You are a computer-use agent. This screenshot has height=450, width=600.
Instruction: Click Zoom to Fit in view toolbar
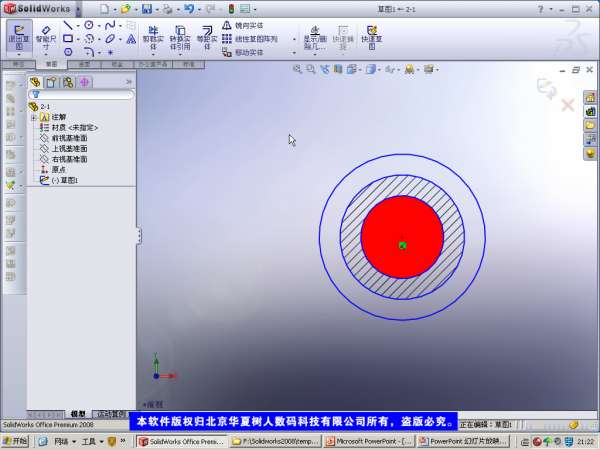297,69
